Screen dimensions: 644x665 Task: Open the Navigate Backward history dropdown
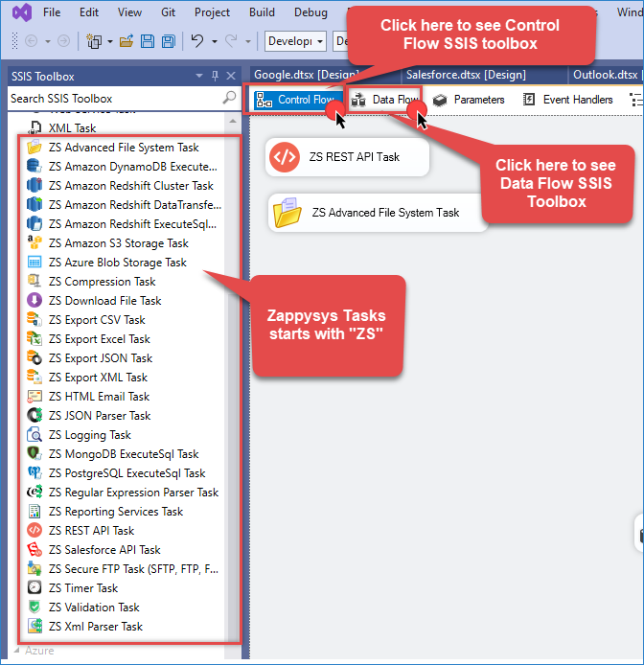(x=48, y=41)
